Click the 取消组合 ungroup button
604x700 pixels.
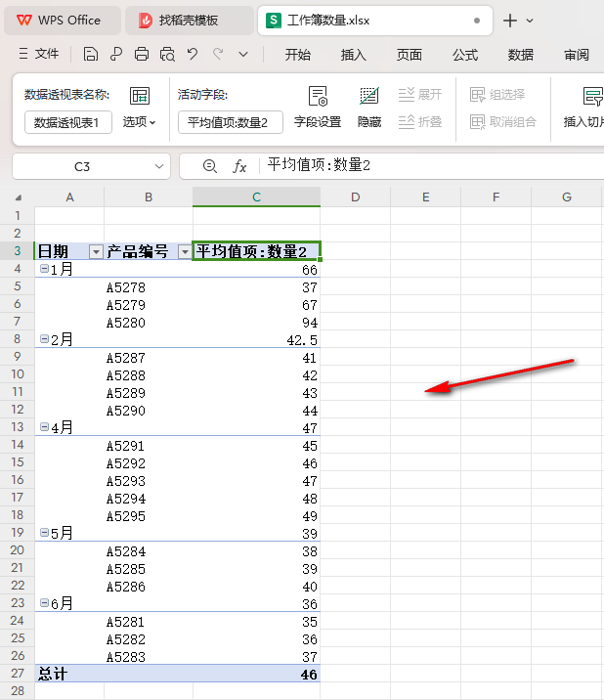click(502, 122)
